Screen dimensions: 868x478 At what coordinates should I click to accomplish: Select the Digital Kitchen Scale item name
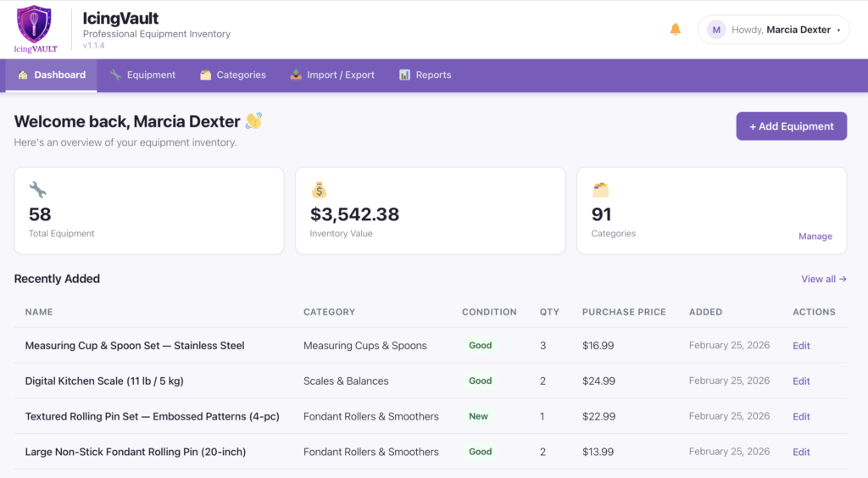[104, 381]
